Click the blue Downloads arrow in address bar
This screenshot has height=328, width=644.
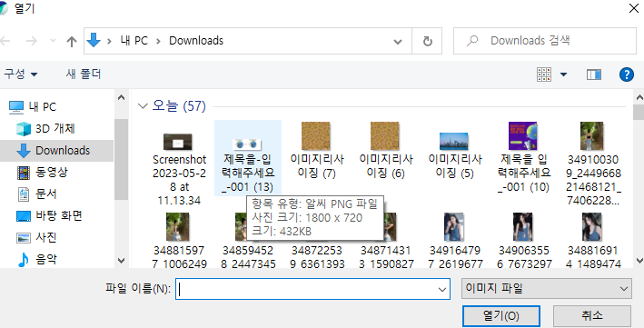(94, 40)
